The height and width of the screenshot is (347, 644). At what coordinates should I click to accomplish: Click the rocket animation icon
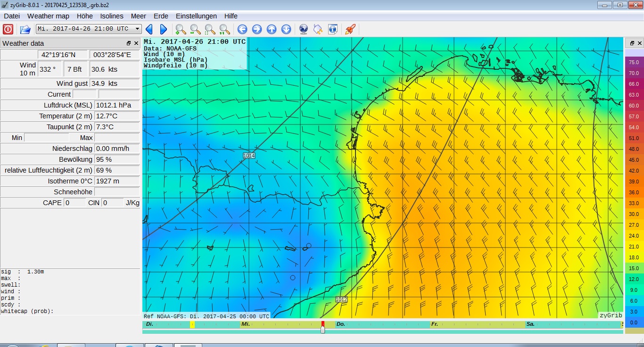coord(350,29)
